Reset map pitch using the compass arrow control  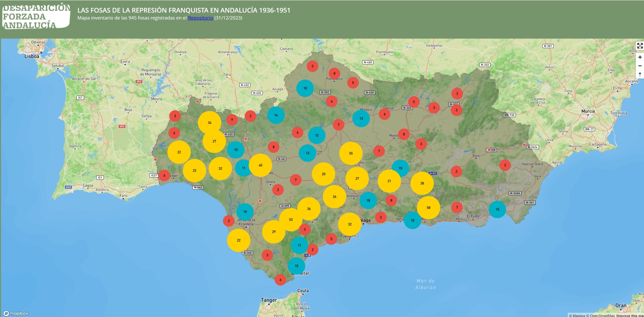click(x=640, y=74)
